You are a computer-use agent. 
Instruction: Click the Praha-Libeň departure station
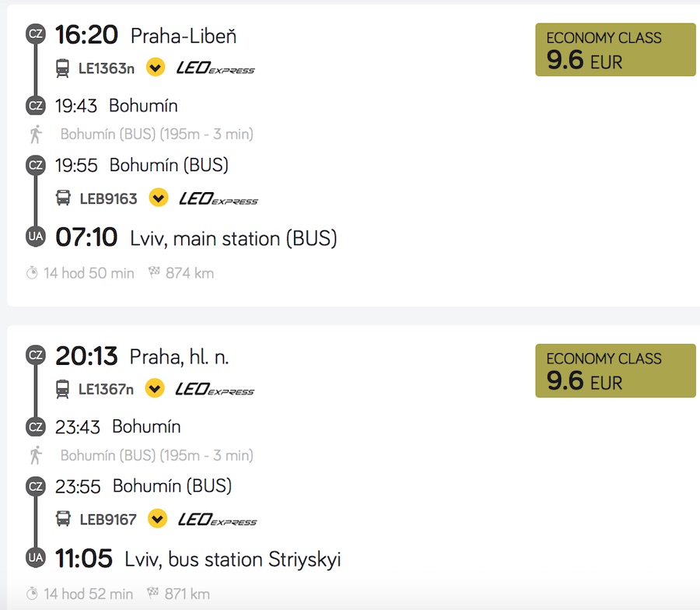pyautogui.click(x=184, y=36)
